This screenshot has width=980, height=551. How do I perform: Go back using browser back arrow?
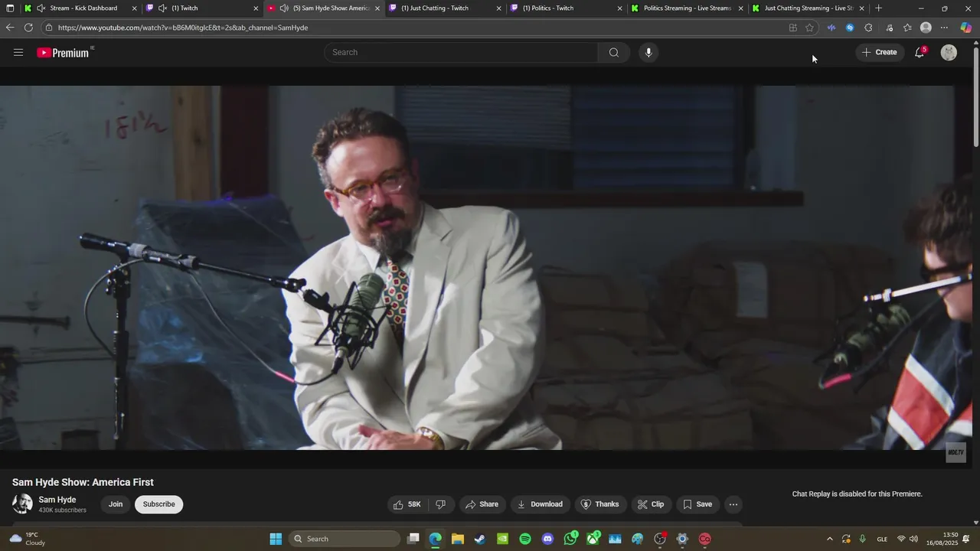point(9,28)
